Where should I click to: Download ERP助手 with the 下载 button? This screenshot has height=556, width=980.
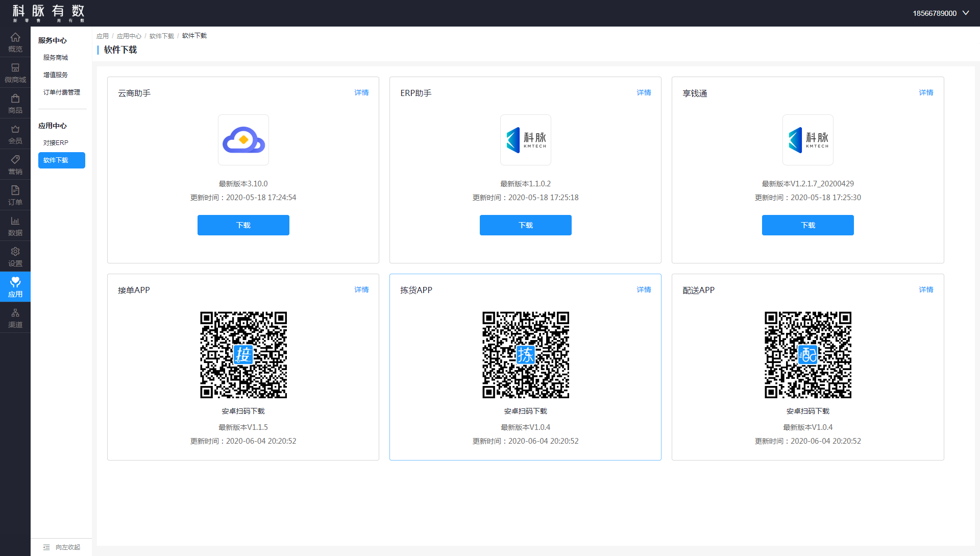coord(526,225)
